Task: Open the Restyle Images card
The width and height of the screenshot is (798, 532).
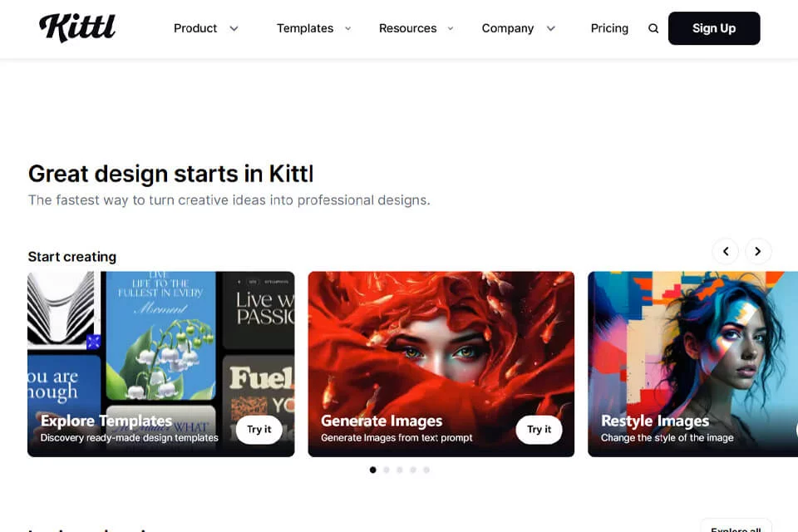Action: coord(692,364)
